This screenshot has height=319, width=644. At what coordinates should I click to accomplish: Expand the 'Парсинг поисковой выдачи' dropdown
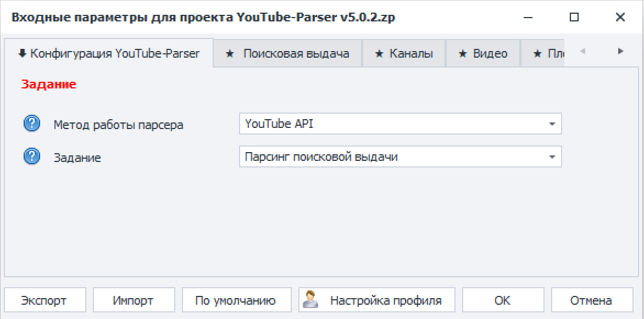552,157
